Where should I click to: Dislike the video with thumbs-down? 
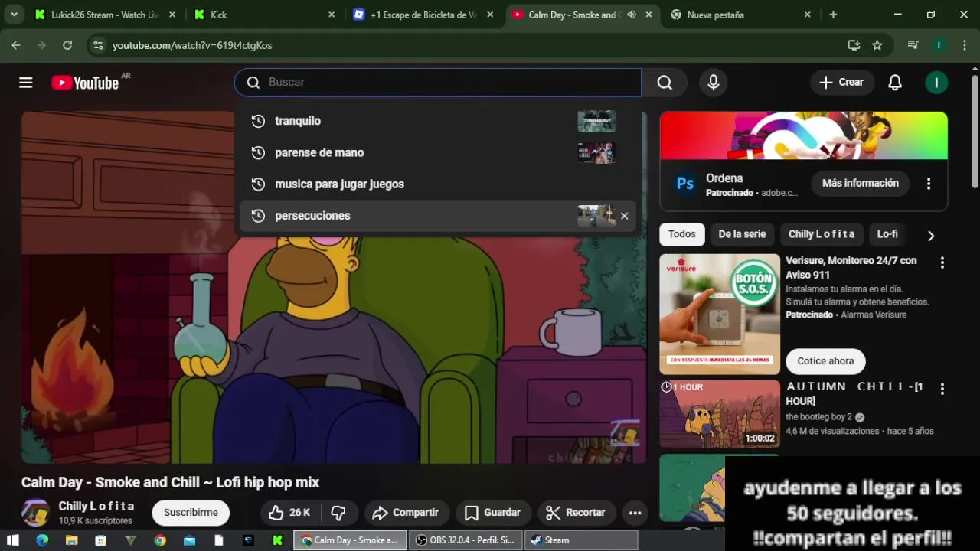[338, 513]
